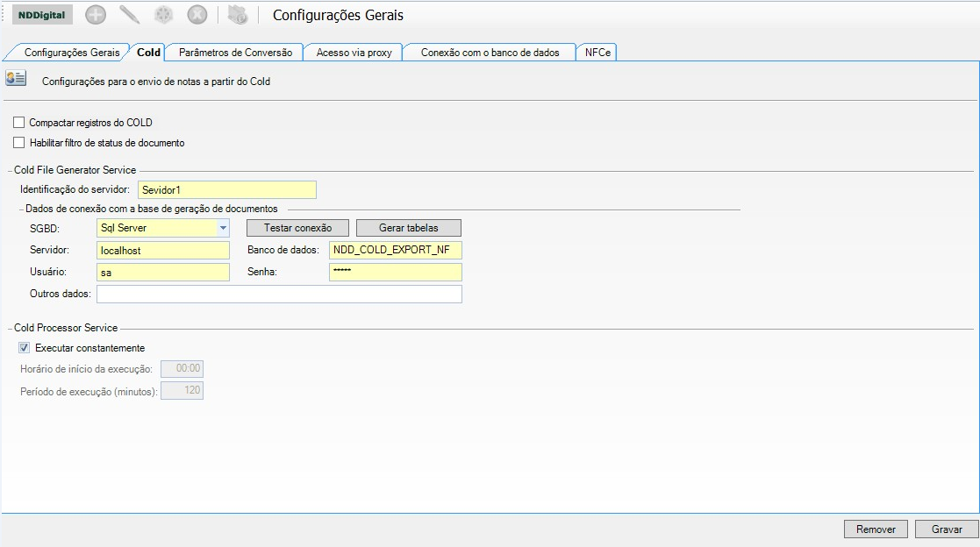Click the Cold settings description icon
This screenshot has width=980, height=547.
click(16, 80)
